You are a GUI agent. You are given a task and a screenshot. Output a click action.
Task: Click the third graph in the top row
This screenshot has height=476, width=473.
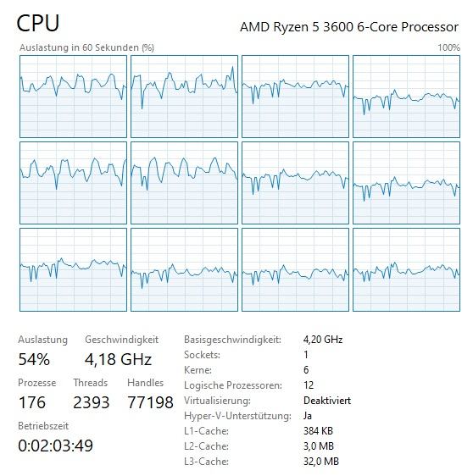click(x=295, y=97)
